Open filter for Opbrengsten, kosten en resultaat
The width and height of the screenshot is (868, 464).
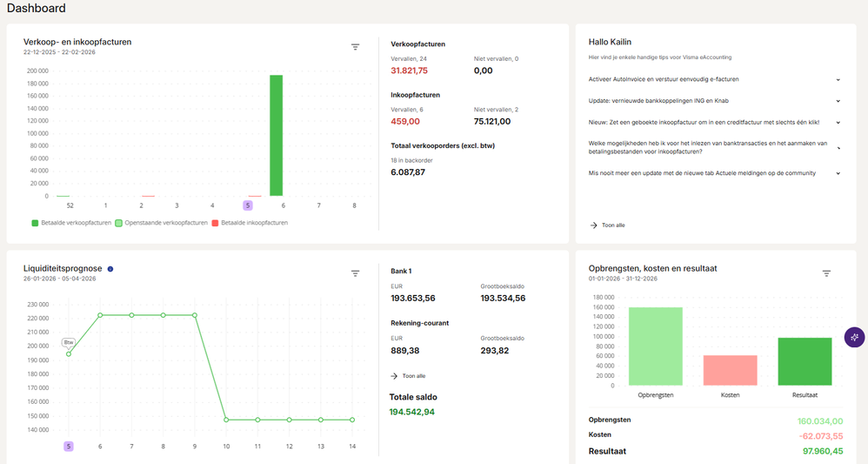click(826, 273)
